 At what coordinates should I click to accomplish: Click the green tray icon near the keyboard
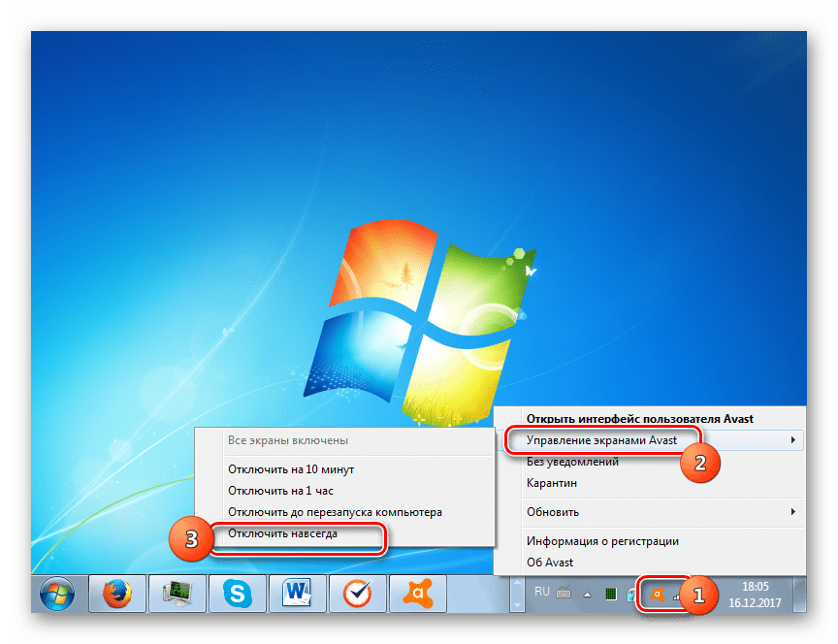click(612, 594)
